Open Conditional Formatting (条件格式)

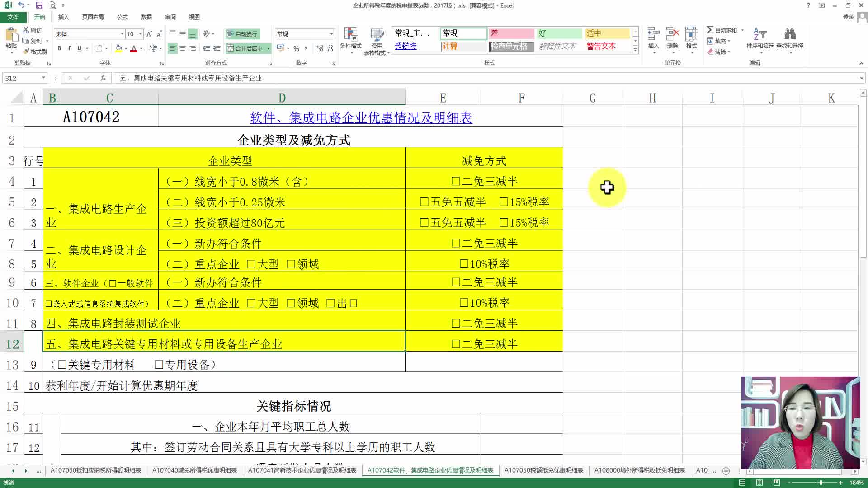pos(352,40)
